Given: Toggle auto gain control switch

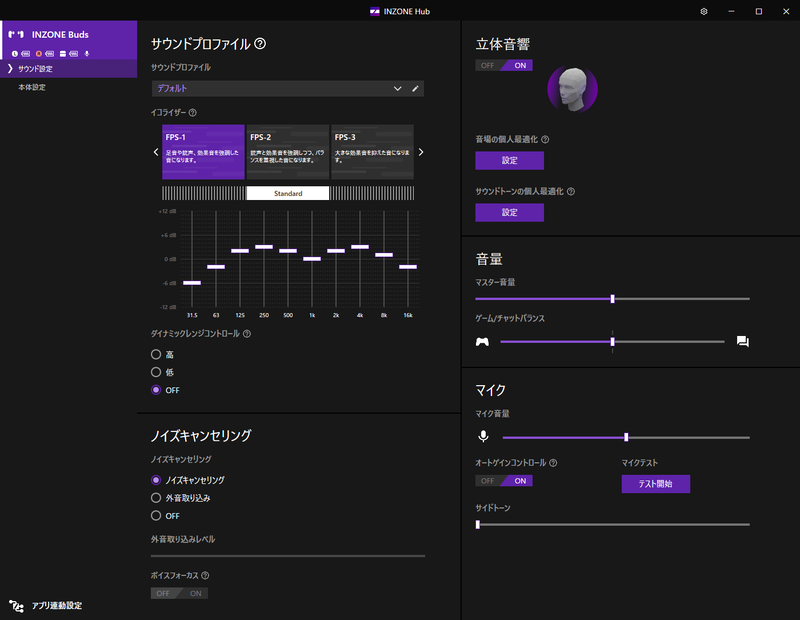Looking at the screenshot, I should pyautogui.click(x=504, y=481).
